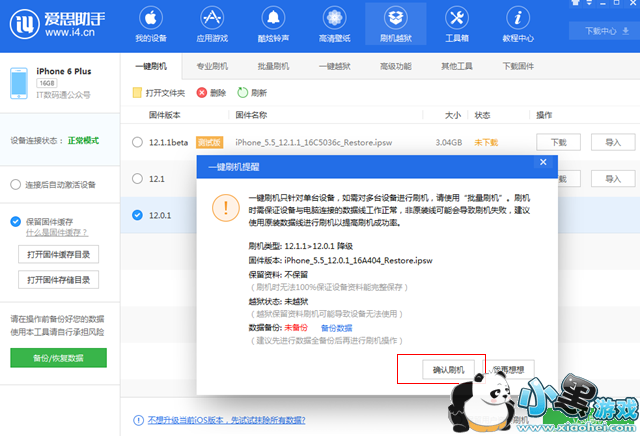
Task: Click 导入 in the 12.1 row
Action: pyautogui.click(x=613, y=178)
